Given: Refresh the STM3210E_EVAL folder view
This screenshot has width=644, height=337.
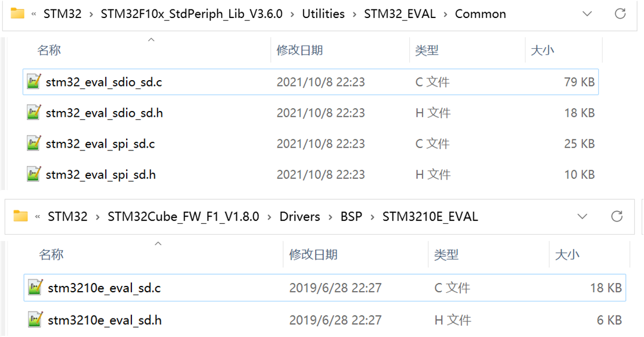Looking at the screenshot, I should (x=617, y=216).
